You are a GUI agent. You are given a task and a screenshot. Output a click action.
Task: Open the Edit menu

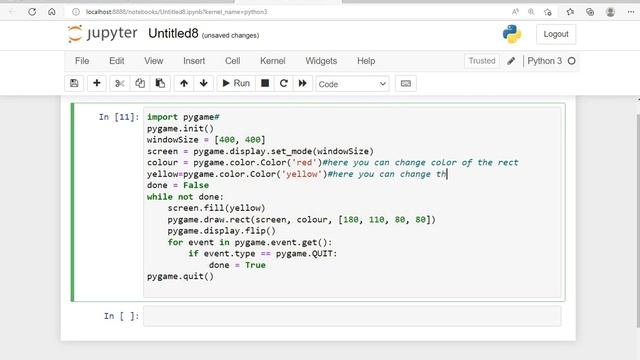[x=117, y=61]
